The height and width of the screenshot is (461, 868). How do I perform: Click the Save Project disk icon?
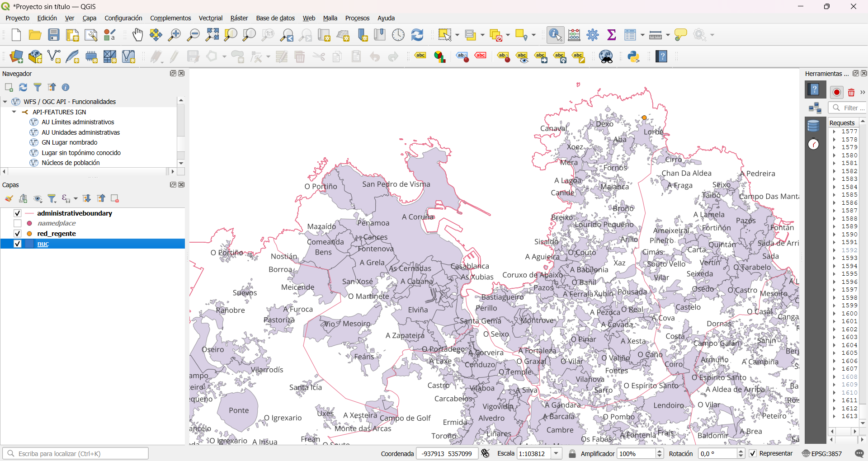coord(54,35)
